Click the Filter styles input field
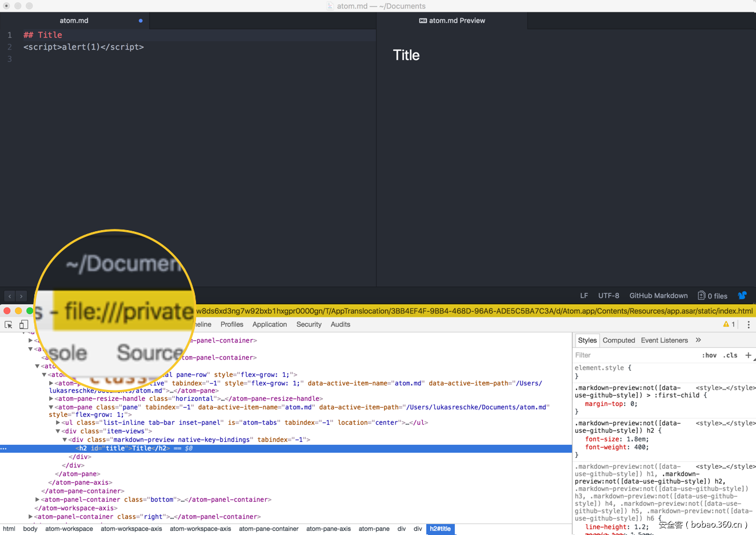Viewport: 756px width, 535px height. tap(634, 355)
